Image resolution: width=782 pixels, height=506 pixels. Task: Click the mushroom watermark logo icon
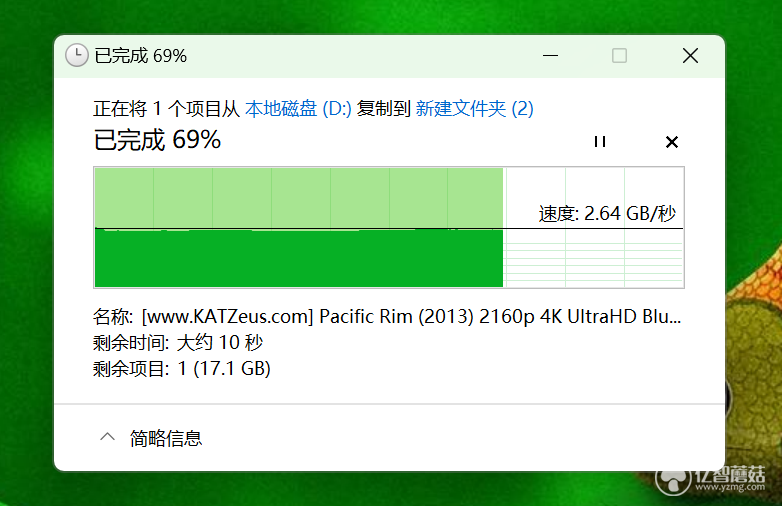coord(673,480)
